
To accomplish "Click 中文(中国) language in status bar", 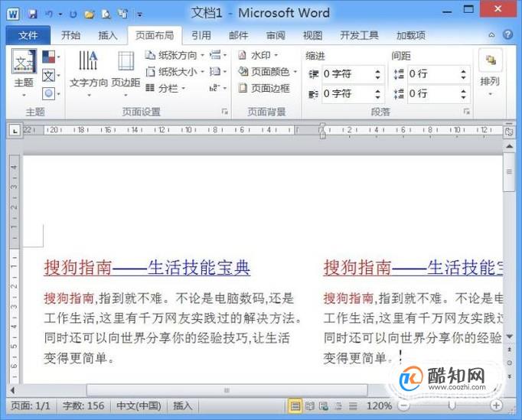I will [x=139, y=405].
